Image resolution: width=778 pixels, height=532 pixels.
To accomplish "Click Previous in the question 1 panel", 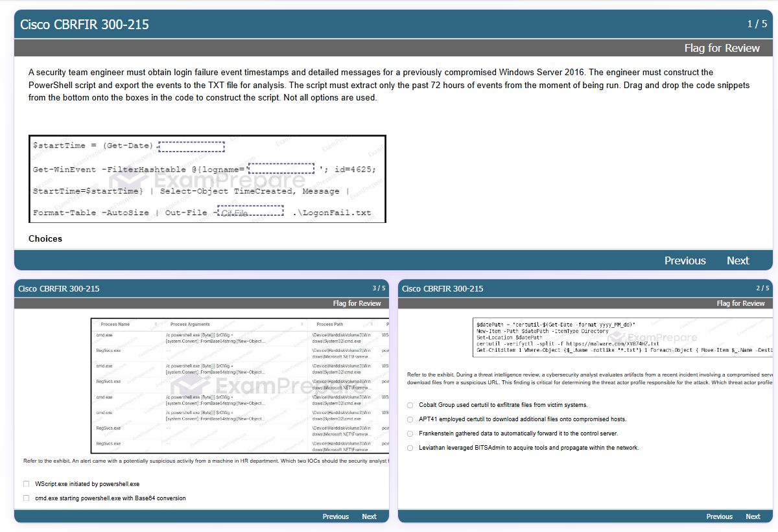I will (x=685, y=260).
